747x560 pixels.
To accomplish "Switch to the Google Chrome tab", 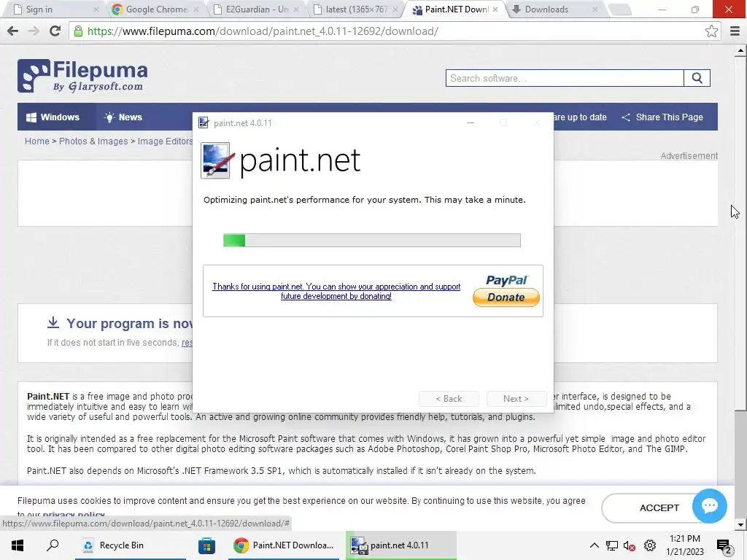I will point(155,9).
